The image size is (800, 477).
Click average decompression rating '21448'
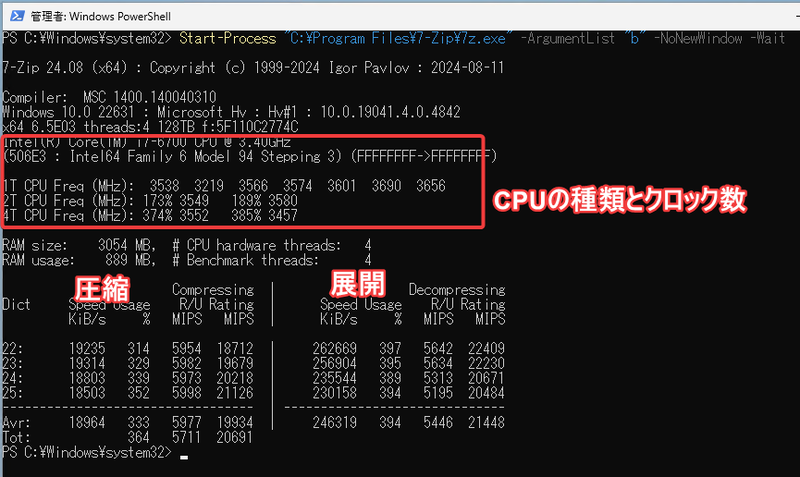click(486, 423)
